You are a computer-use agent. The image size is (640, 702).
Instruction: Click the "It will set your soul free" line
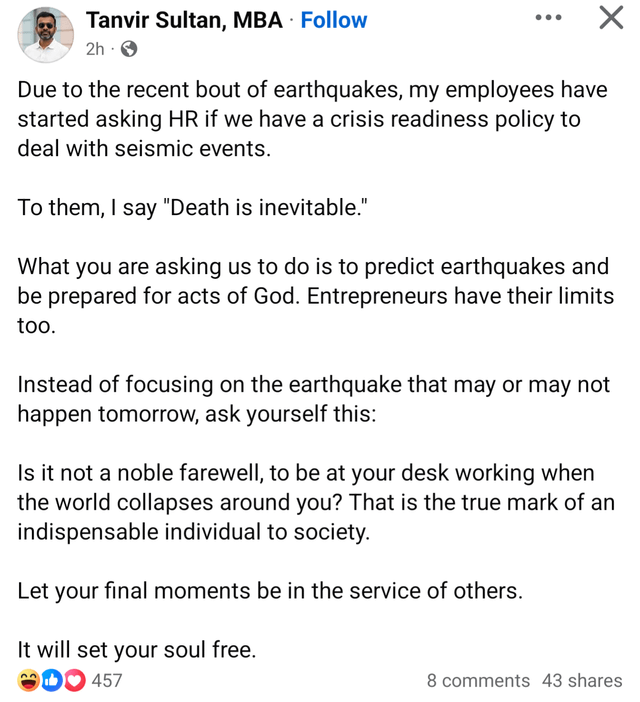(137, 649)
